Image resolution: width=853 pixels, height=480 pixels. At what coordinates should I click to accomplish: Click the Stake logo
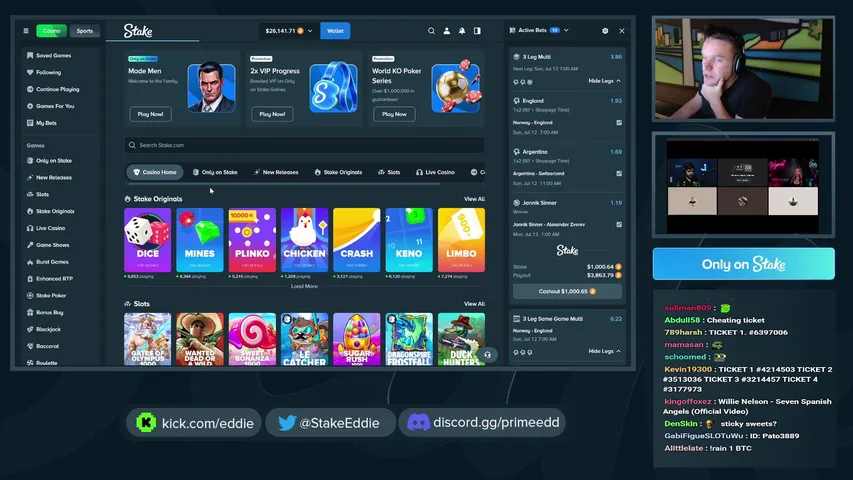coord(138,31)
